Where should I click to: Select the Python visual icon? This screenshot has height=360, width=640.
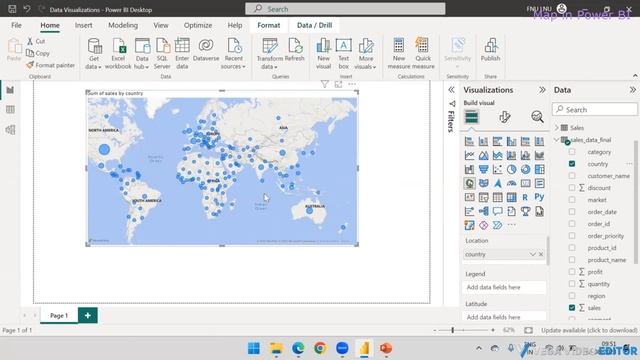tap(539, 197)
